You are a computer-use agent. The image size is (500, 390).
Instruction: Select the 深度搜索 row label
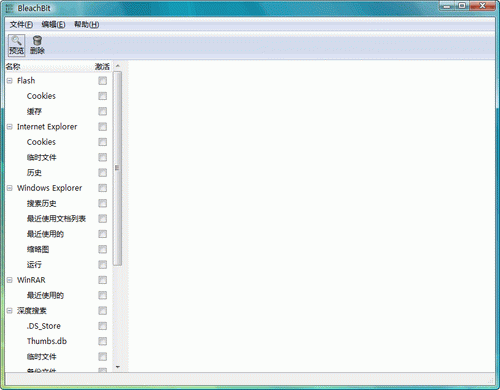click(x=32, y=311)
